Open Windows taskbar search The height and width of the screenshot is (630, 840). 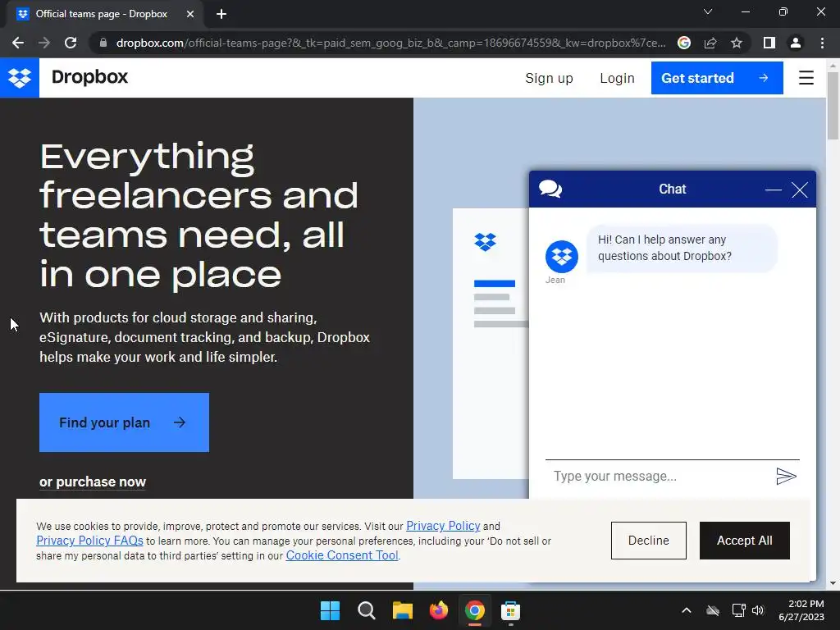tap(367, 610)
